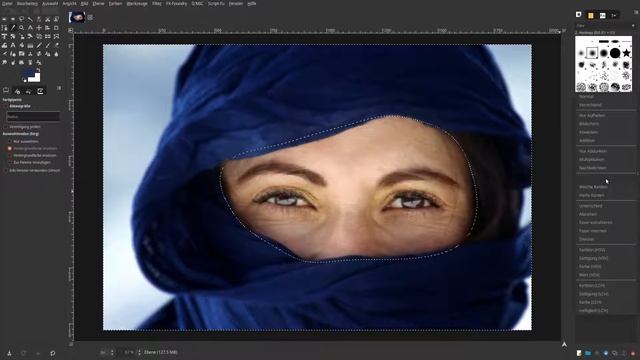This screenshot has height=360, width=640.
Task: Toggle Quick Mask at canvas bottom-left corner
Action: tap(71, 344)
